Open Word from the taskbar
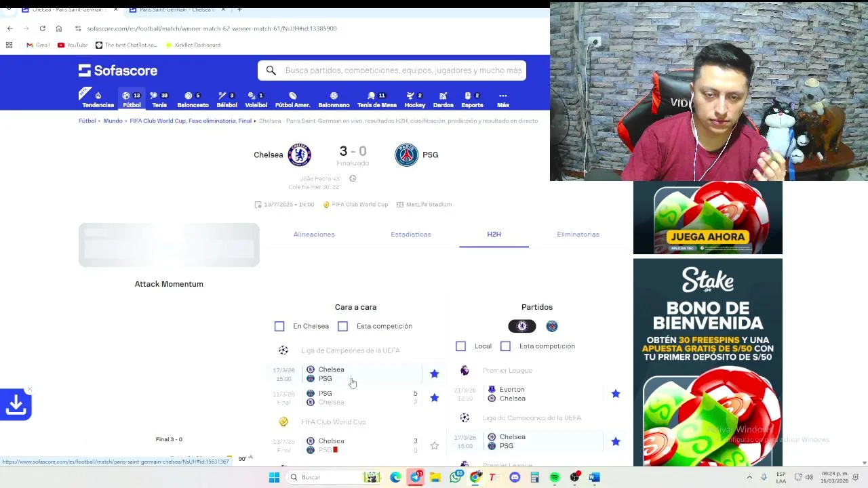This screenshot has width=868, height=488. coord(594,477)
